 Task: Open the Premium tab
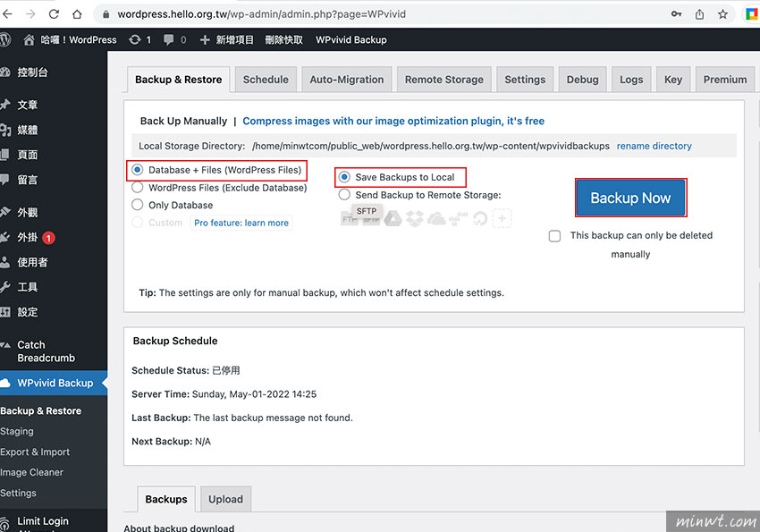point(725,80)
